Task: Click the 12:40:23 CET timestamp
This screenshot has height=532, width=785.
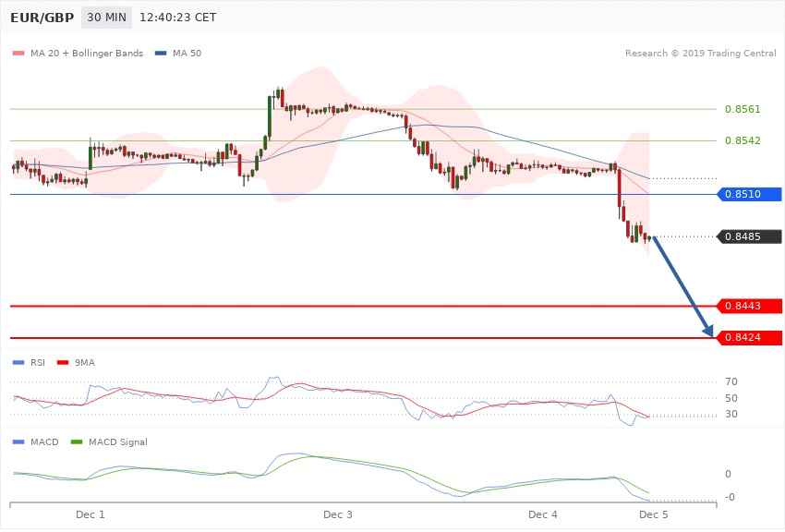Action: (x=177, y=18)
